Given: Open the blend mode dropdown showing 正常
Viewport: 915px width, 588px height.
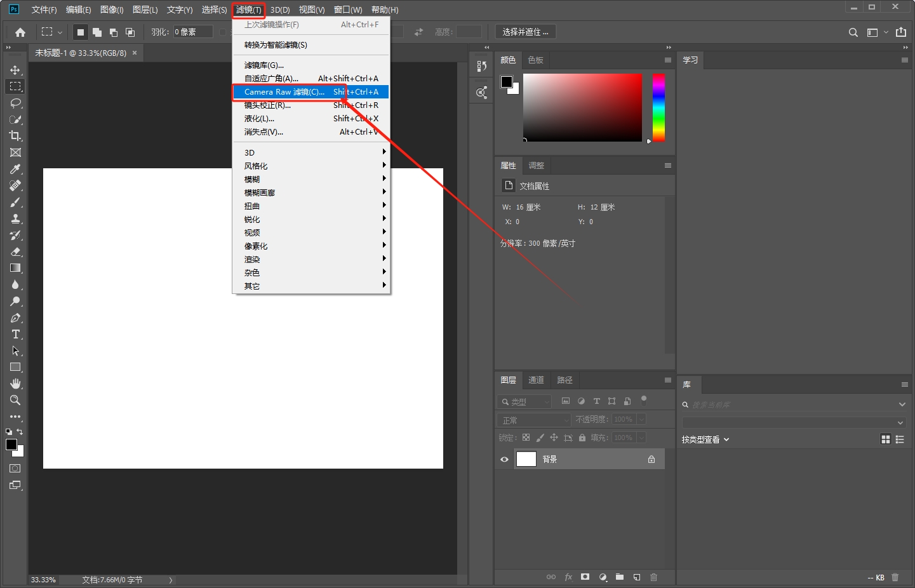Looking at the screenshot, I should (533, 420).
